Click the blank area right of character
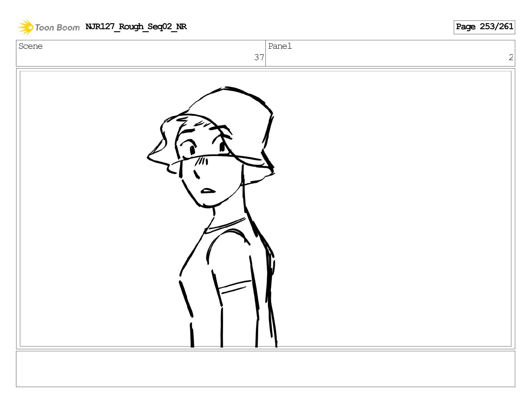The height and width of the screenshot is (411, 532). click(x=393, y=208)
